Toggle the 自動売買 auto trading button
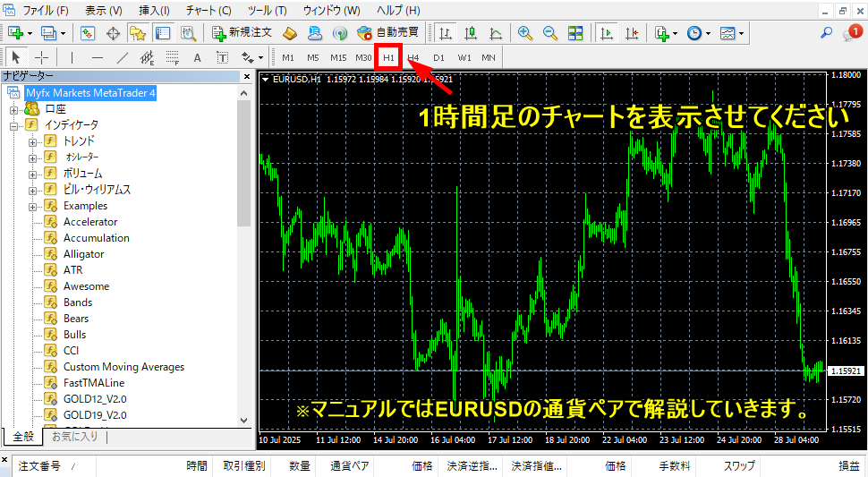868x477 pixels. tap(387, 33)
